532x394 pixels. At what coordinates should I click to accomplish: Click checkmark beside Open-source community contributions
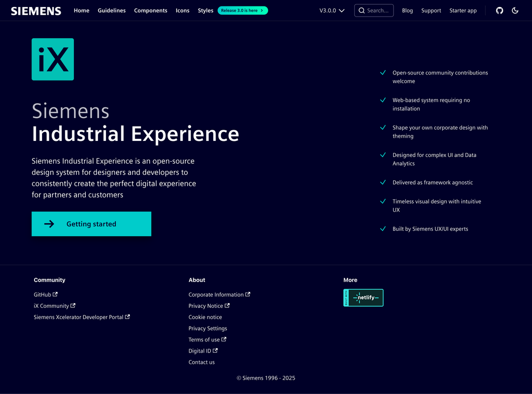383,72
